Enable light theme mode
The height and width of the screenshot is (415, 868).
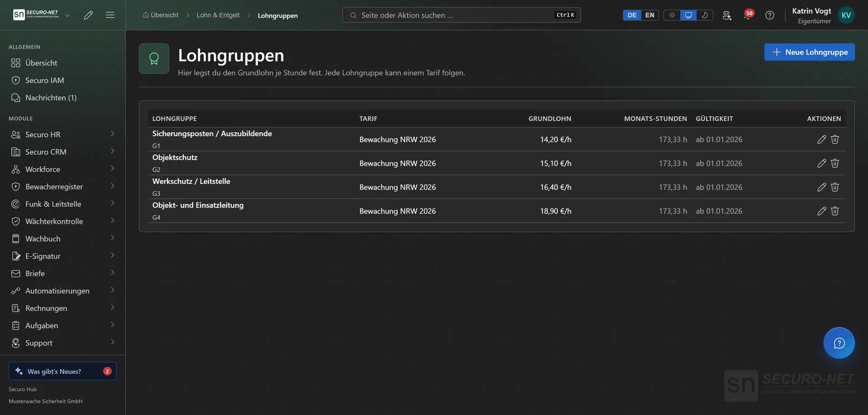pos(672,15)
